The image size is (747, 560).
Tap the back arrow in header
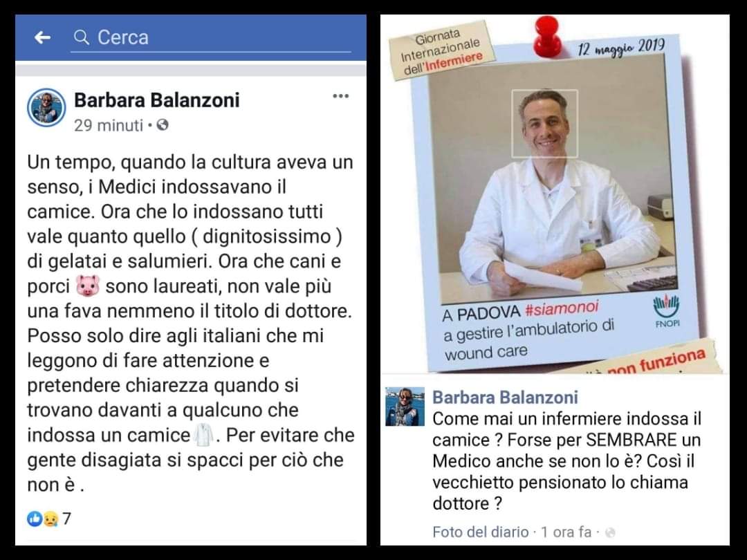[42, 37]
